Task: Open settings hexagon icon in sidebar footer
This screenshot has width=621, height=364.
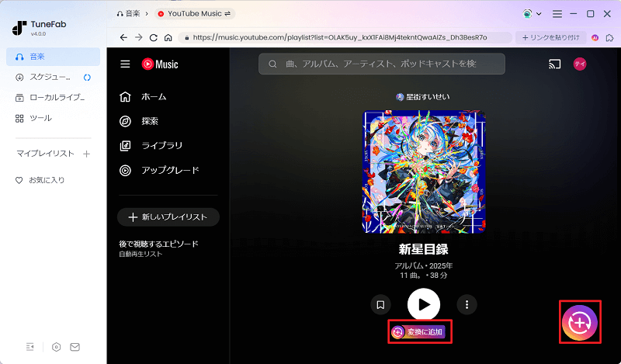Action: (56, 347)
